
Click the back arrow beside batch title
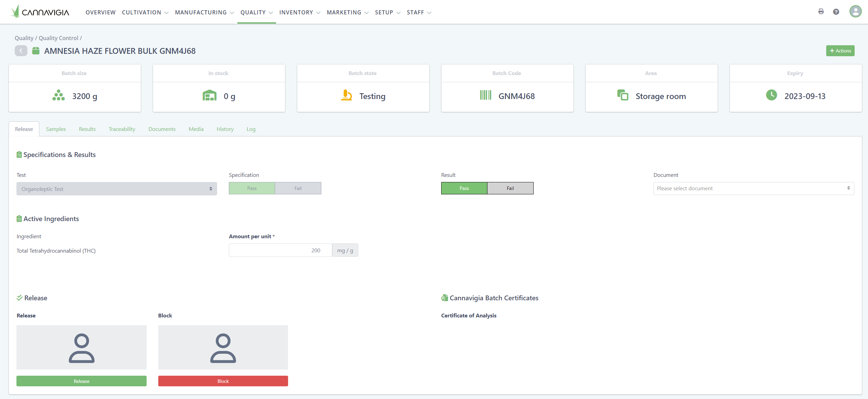point(21,51)
